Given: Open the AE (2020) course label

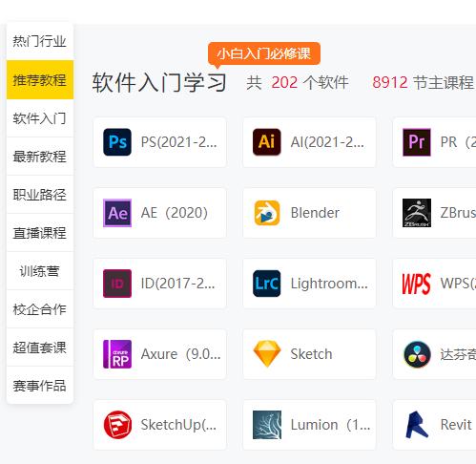Looking at the screenshot, I should point(175,213).
